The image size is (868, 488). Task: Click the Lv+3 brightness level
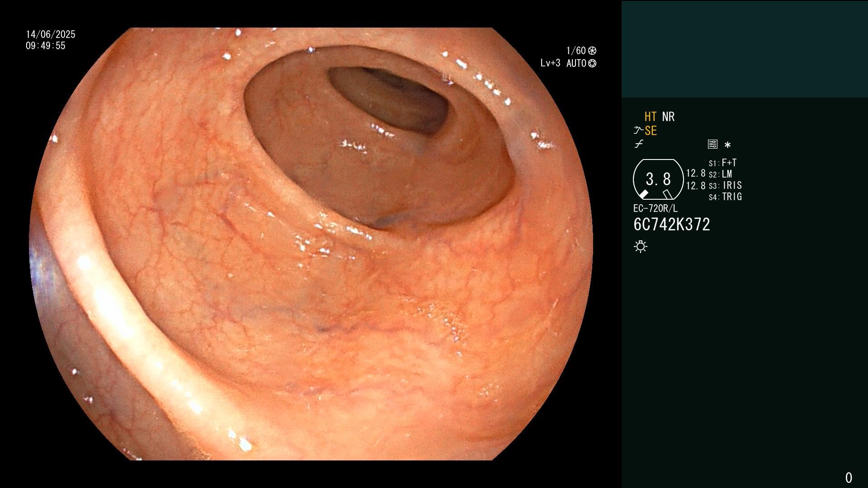(550, 63)
